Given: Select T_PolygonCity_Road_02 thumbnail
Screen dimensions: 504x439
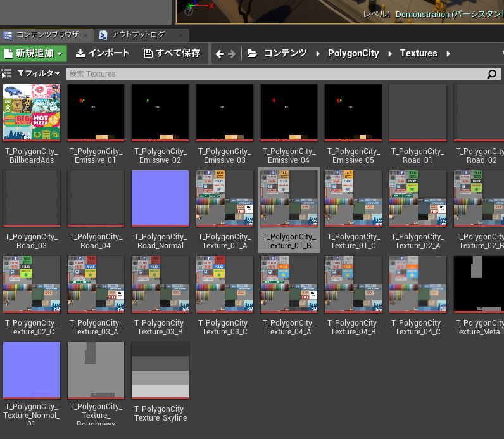Looking at the screenshot, I should [479, 113].
